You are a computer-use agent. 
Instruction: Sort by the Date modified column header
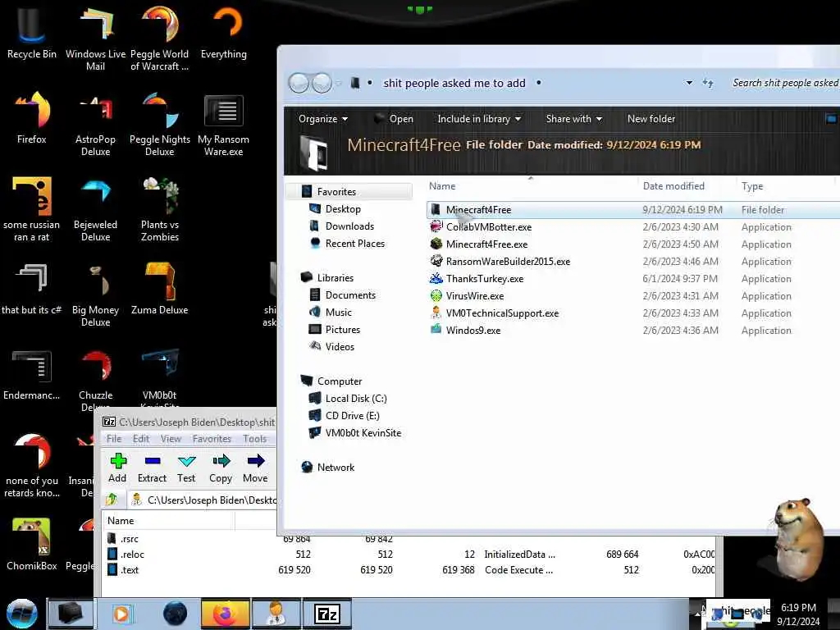point(673,186)
